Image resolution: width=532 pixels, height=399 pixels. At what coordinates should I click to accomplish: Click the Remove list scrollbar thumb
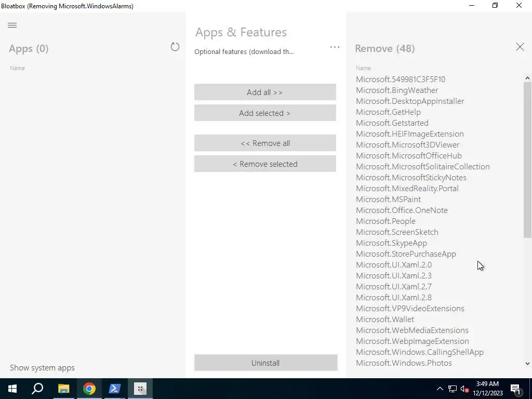tap(527, 159)
